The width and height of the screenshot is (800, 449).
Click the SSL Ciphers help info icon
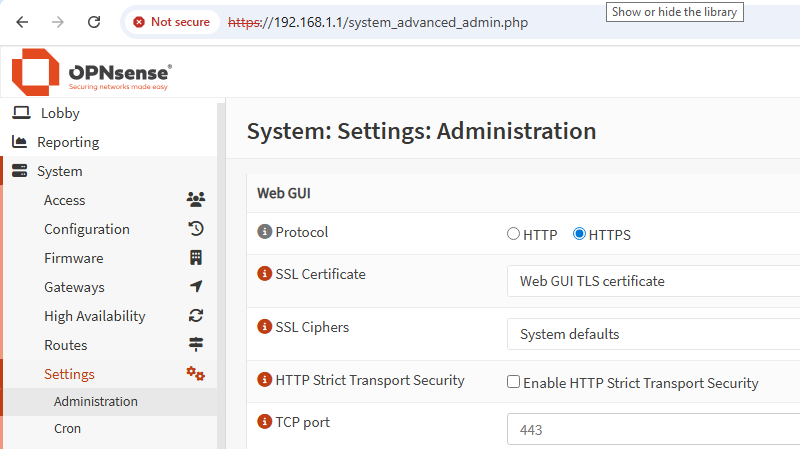pyautogui.click(x=264, y=327)
